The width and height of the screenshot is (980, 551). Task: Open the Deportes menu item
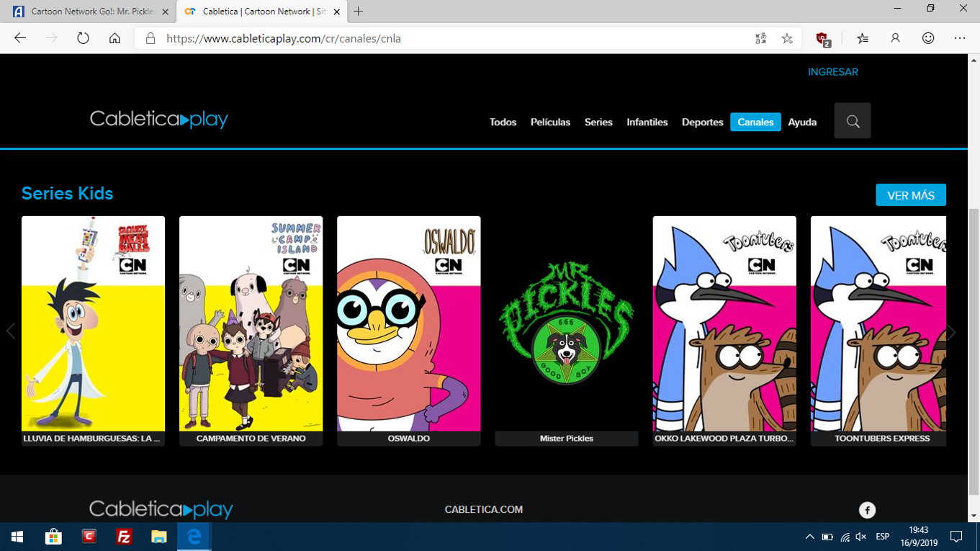[702, 122]
